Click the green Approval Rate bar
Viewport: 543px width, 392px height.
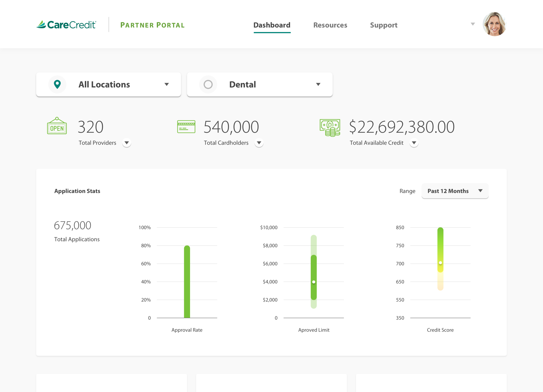click(187, 282)
